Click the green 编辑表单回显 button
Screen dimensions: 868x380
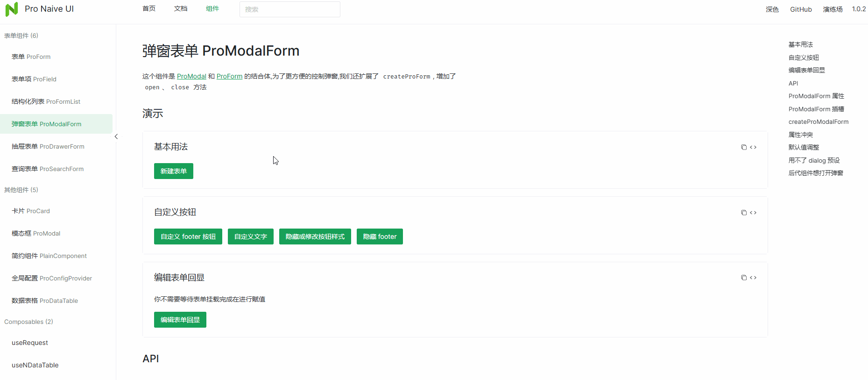pyautogui.click(x=180, y=320)
